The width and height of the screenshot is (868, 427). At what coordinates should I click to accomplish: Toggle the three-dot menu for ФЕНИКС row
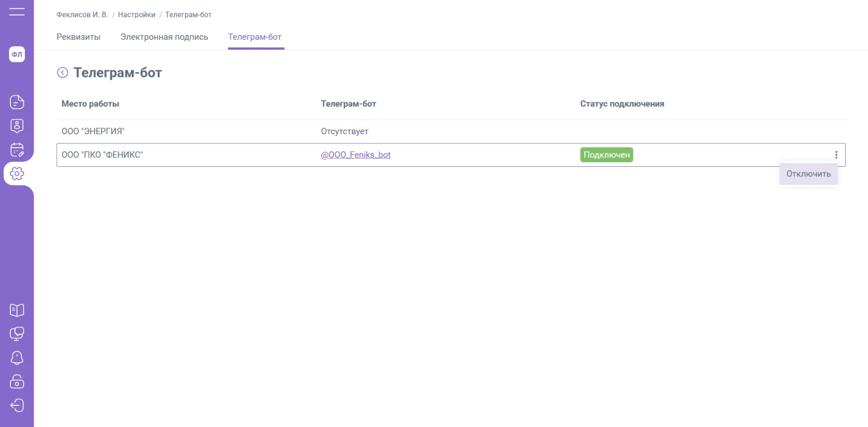coord(836,155)
